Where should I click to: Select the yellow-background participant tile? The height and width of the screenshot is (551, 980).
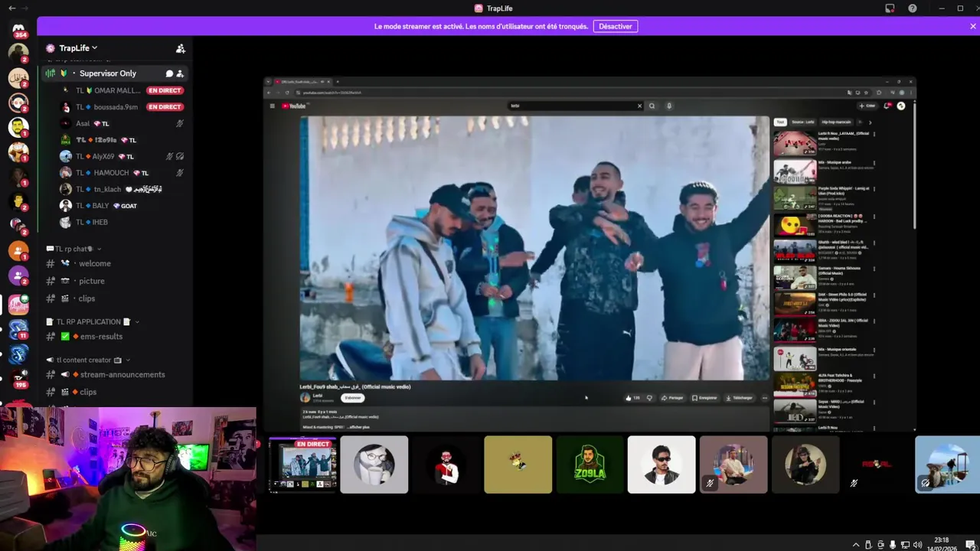(x=518, y=465)
